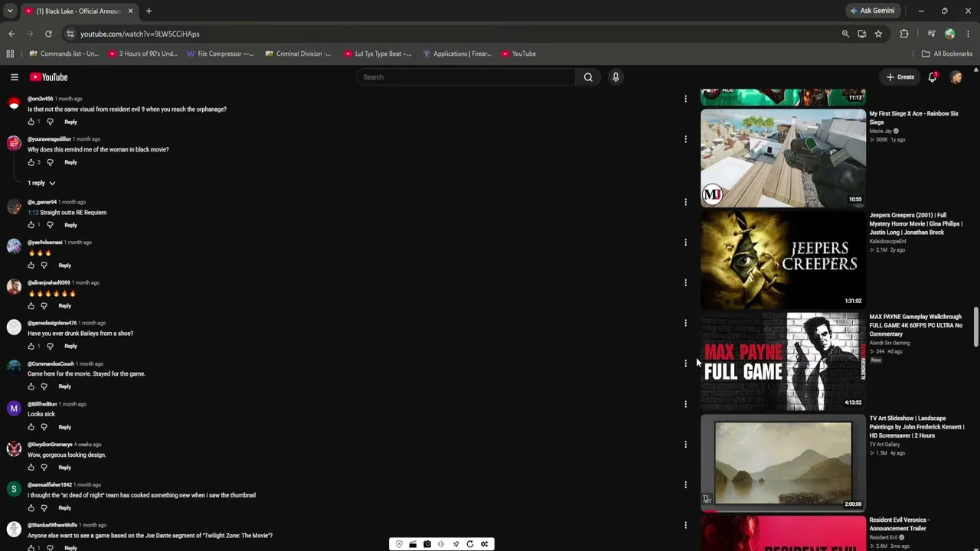Dislike the woman in black movie comment

point(51,162)
